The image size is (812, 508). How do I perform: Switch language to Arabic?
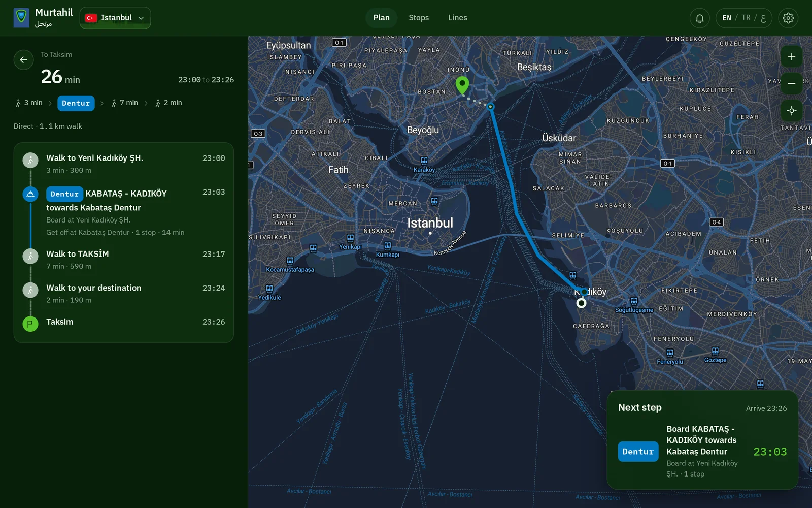point(763,18)
